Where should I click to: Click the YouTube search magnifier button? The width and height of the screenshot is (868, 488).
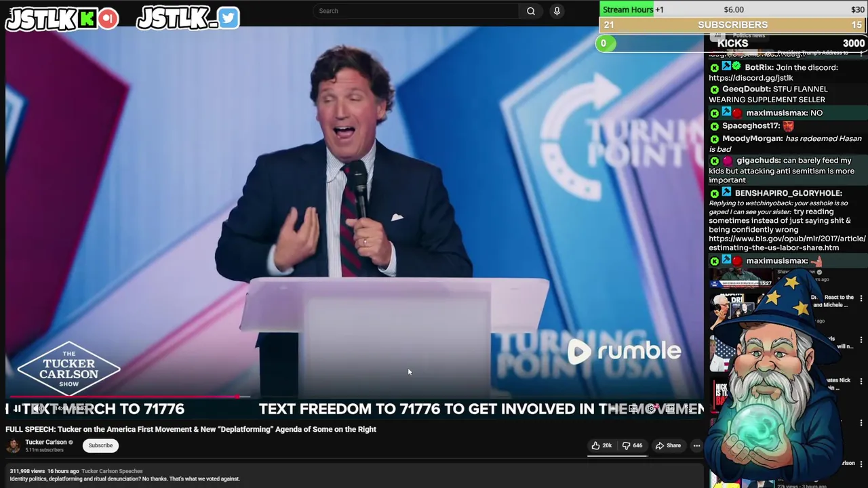[x=531, y=11]
